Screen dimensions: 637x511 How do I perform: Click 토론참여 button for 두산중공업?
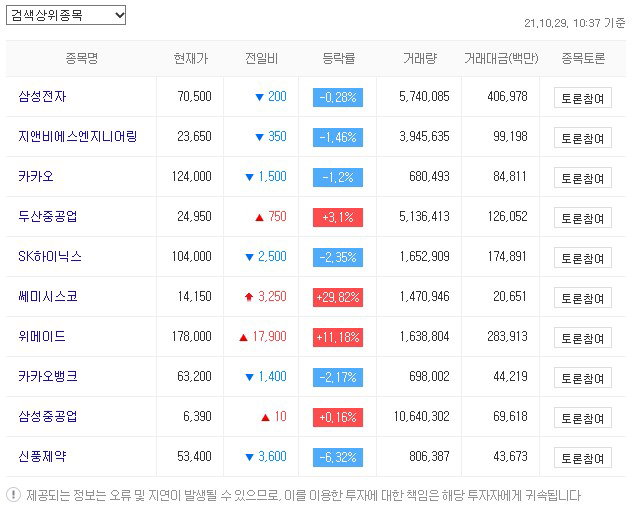click(x=583, y=218)
